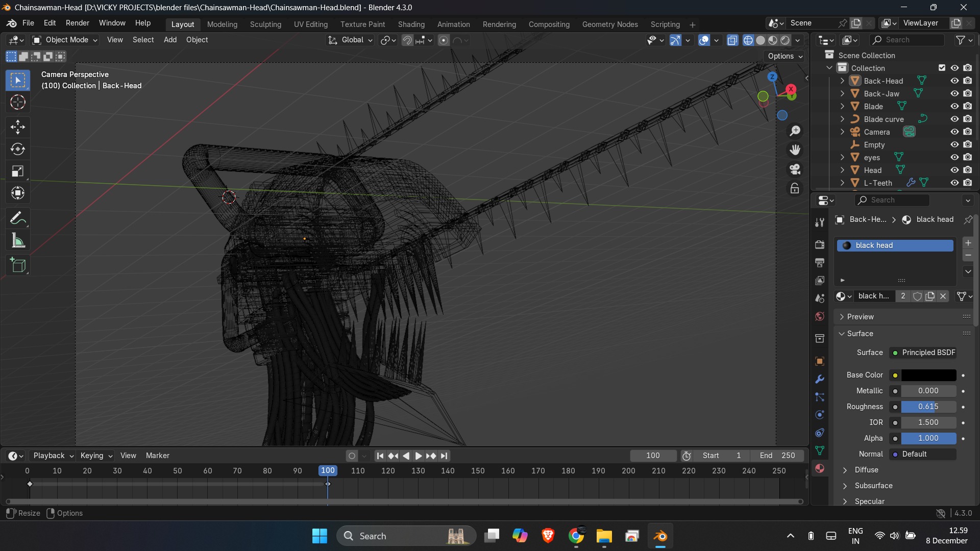Open the viewport Options dropdown
Viewport: 980px width, 551px height.
point(785,56)
